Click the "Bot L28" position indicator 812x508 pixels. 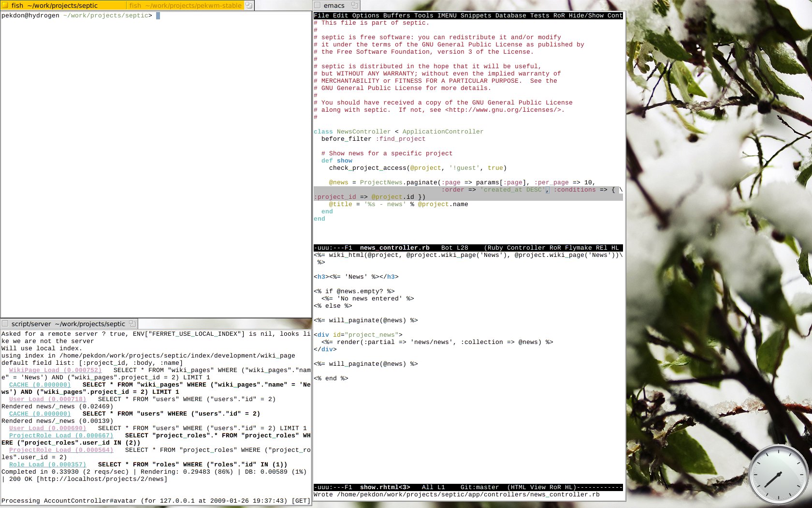(455, 248)
